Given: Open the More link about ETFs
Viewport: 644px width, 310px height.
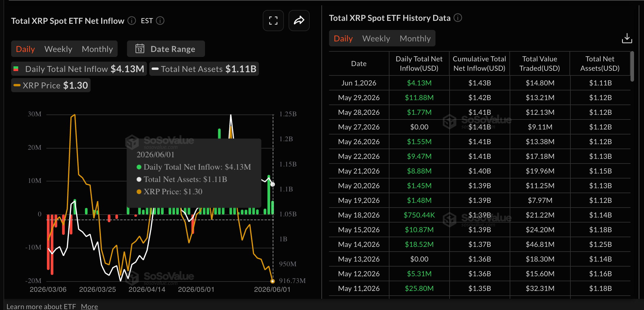Looking at the screenshot, I should (89, 306).
